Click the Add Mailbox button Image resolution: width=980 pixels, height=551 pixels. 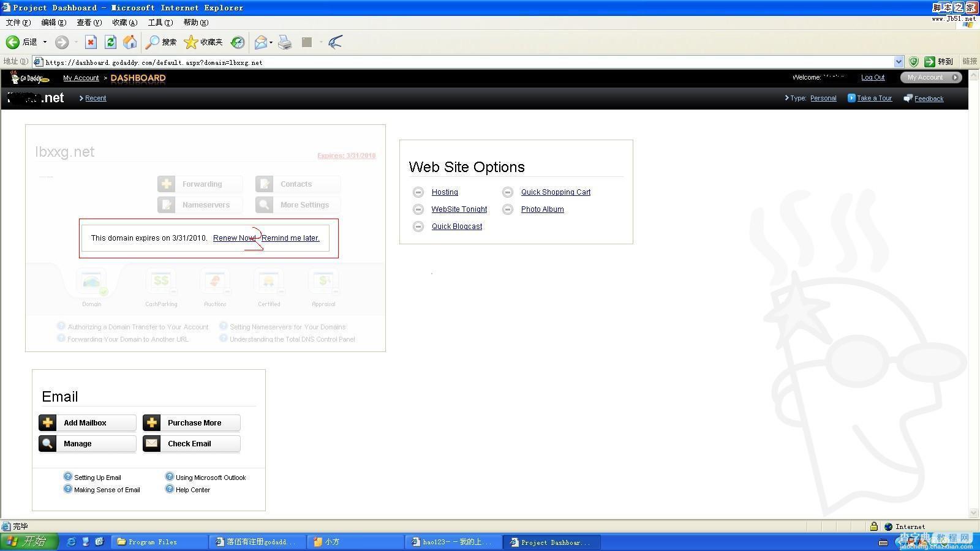[x=87, y=423]
